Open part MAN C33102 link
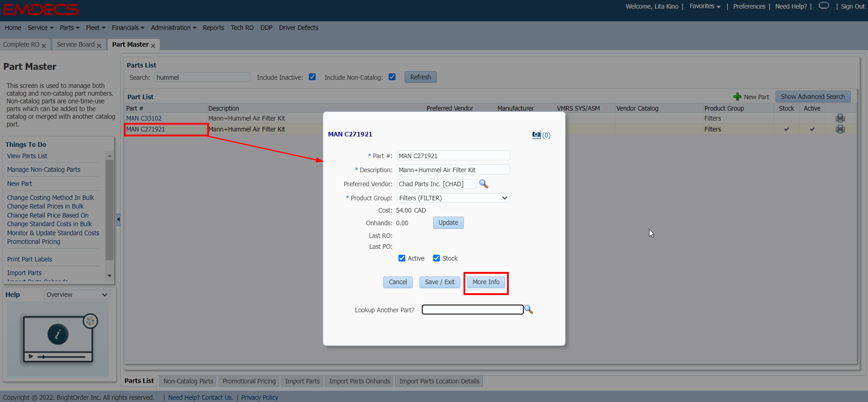 144,118
